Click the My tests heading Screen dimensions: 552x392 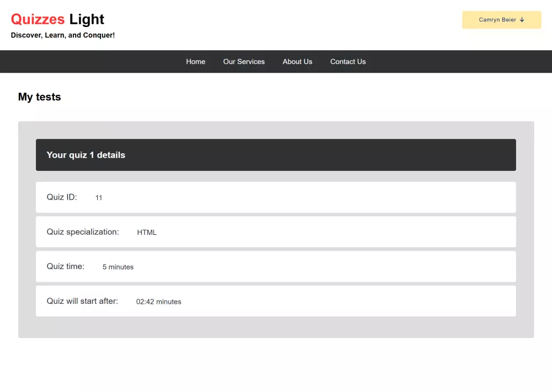pyautogui.click(x=40, y=97)
